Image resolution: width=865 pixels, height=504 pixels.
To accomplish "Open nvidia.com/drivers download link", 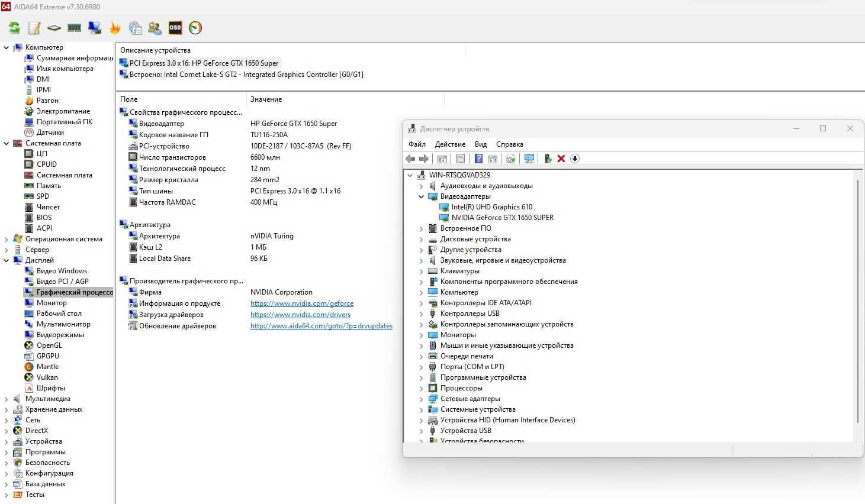I will tap(300, 315).
